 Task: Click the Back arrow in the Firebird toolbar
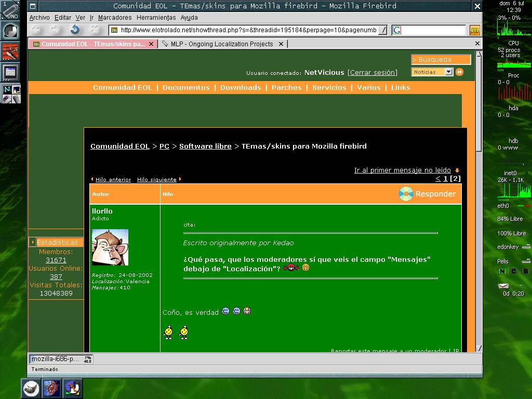point(36,30)
